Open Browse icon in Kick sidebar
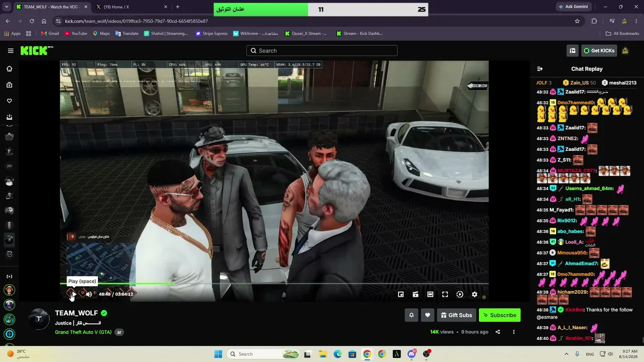This screenshot has height=362, width=644. (x=9, y=85)
